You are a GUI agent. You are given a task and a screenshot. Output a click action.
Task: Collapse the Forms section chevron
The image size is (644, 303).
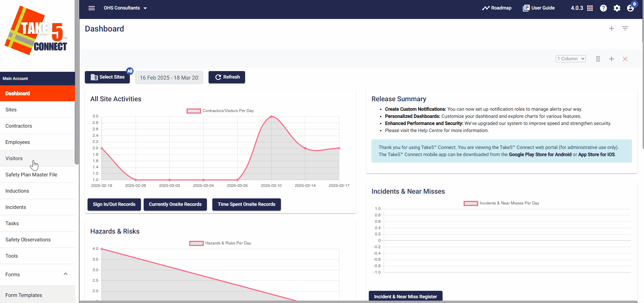point(66,274)
